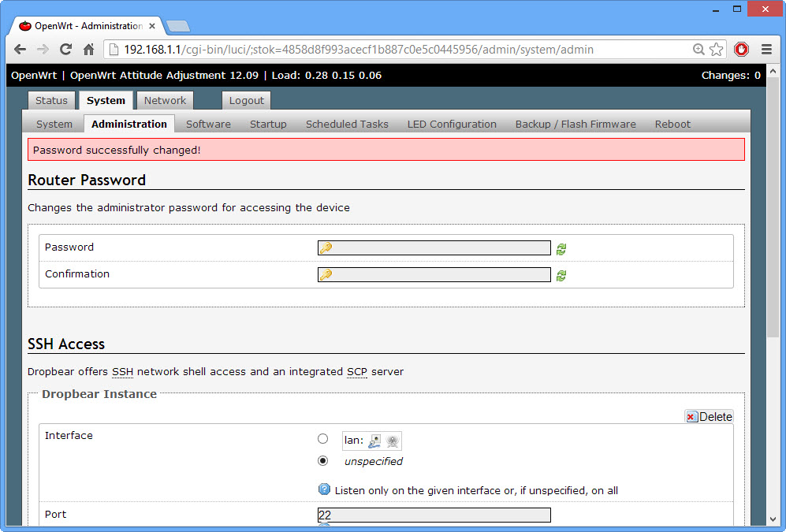Switch to the System subtab
786x532 pixels.
tap(54, 125)
